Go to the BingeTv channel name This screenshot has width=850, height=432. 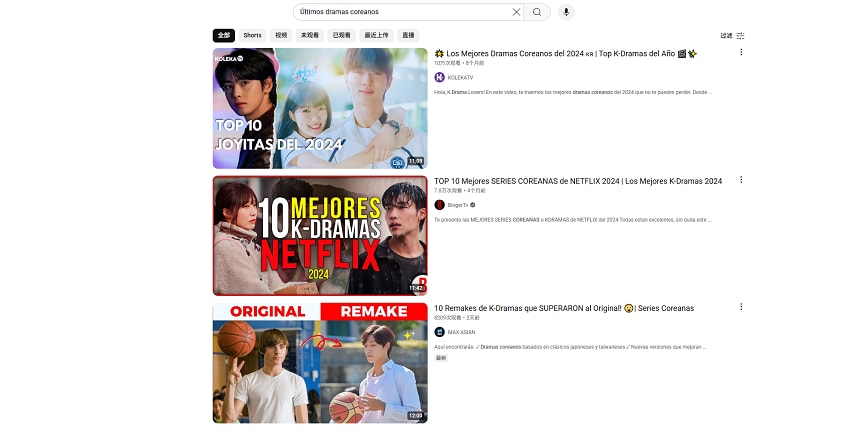click(x=458, y=205)
